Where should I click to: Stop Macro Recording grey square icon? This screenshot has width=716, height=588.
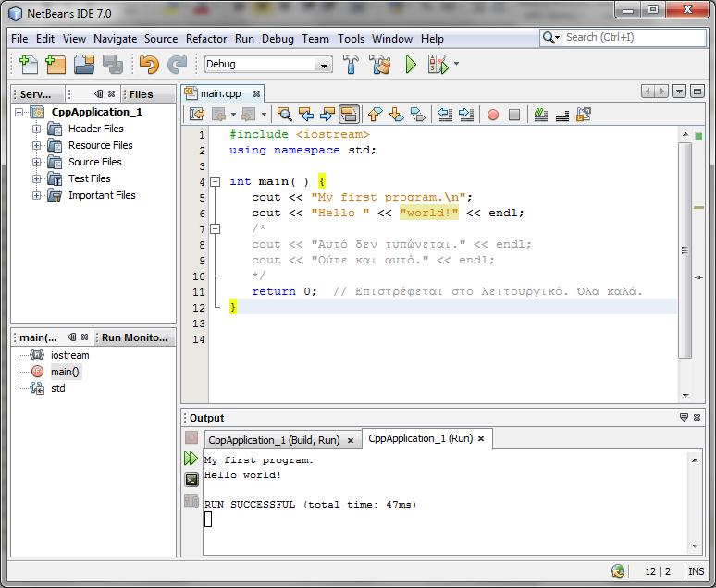click(x=514, y=115)
